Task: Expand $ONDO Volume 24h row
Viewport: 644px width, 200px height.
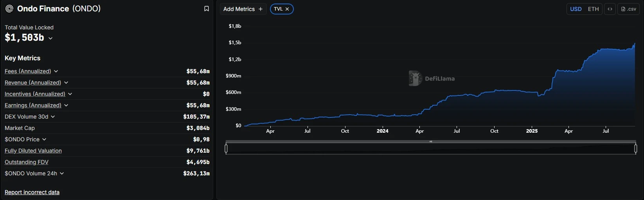Action: pos(62,173)
